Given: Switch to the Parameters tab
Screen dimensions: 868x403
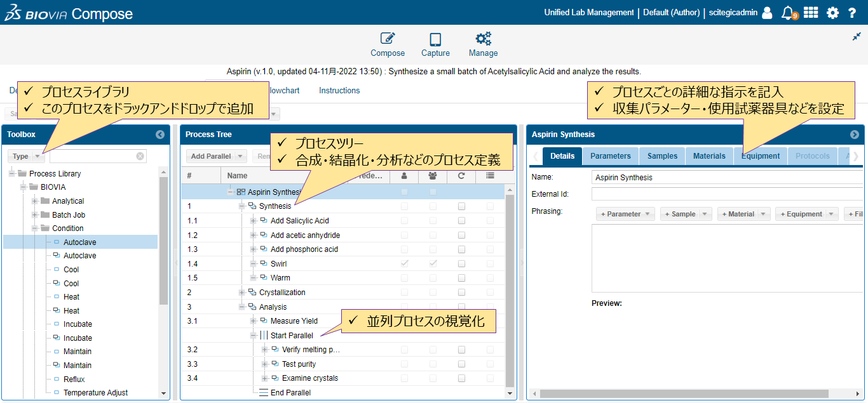Looking at the screenshot, I should tap(611, 156).
